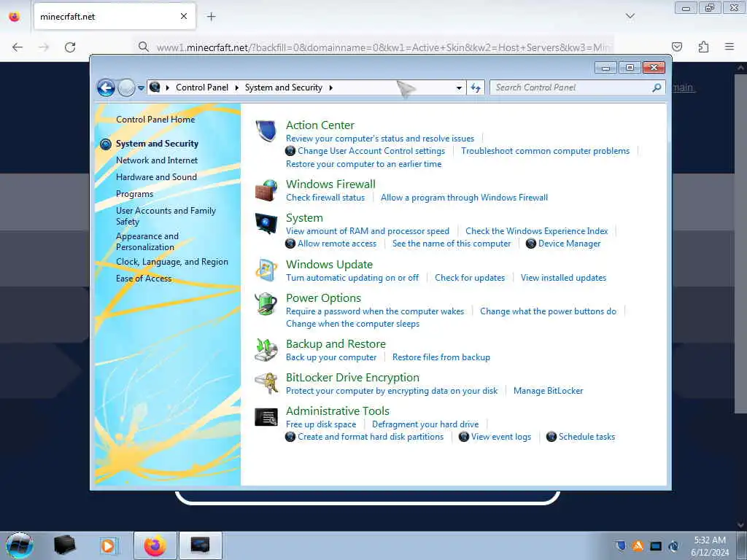The height and width of the screenshot is (560, 747).
Task: Refresh the Control Panel address bar
Action: (476, 87)
